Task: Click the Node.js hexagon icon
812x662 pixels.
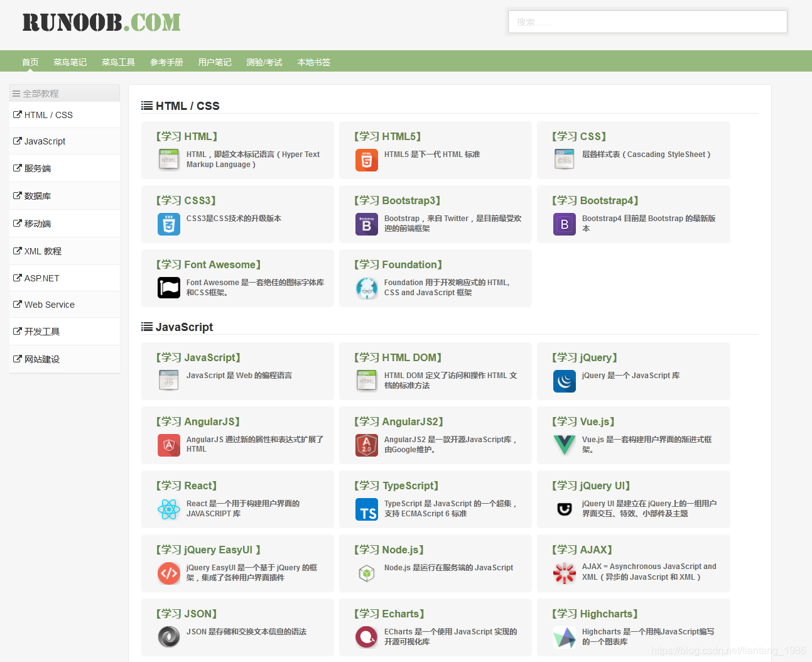Action: click(x=367, y=573)
